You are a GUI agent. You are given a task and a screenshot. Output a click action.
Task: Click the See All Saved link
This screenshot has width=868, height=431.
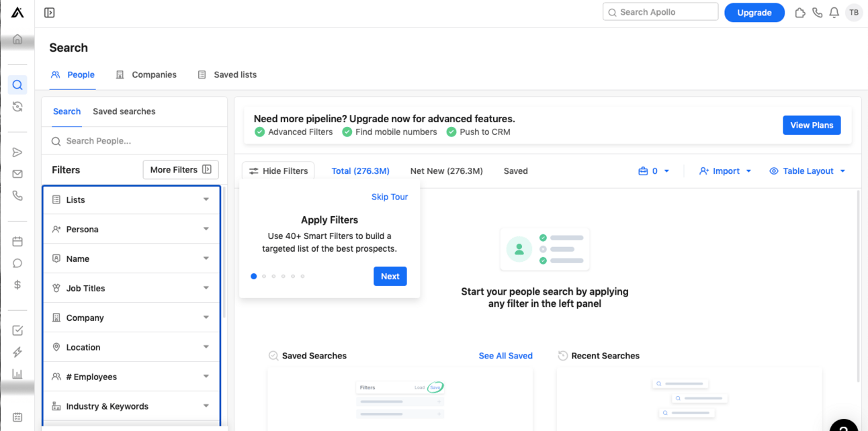[x=506, y=356]
